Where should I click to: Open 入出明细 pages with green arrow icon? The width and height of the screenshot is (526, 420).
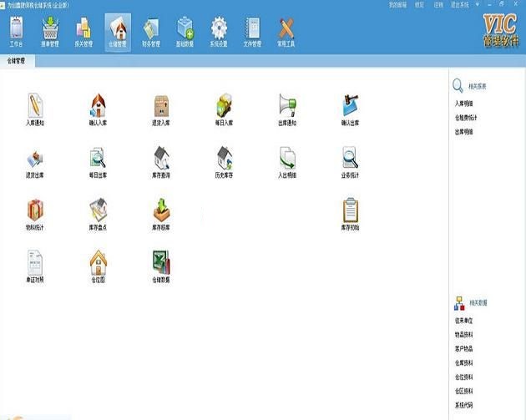(287, 162)
